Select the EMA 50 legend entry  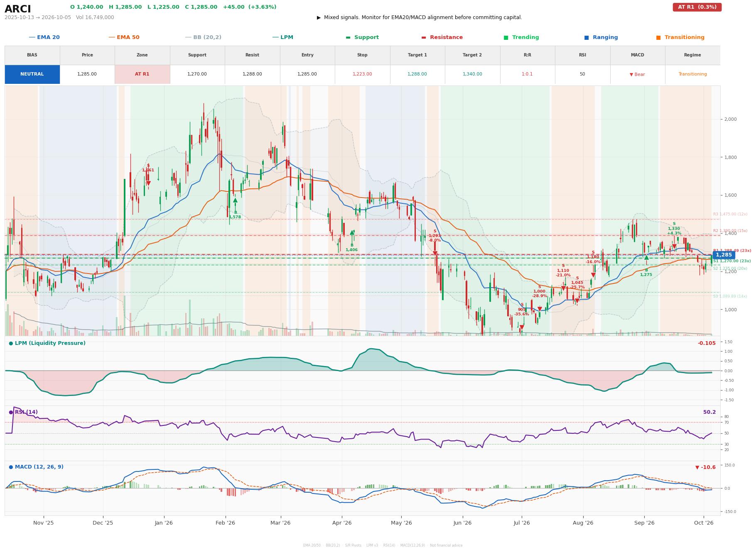click(x=124, y=37)
